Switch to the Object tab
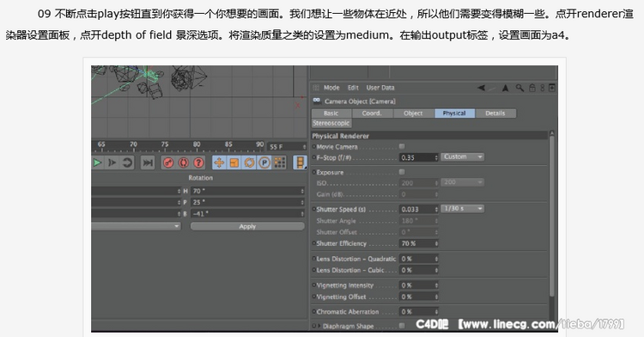 pos(414,113)
